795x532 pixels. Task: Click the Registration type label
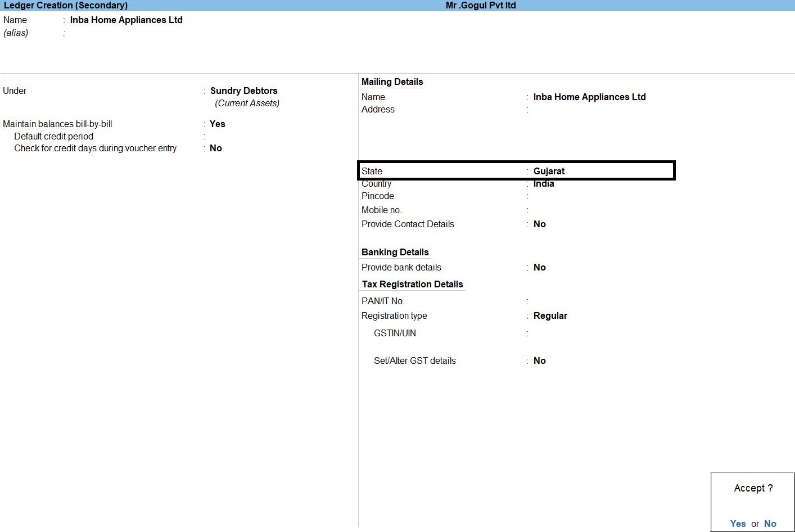coord(394,315)
